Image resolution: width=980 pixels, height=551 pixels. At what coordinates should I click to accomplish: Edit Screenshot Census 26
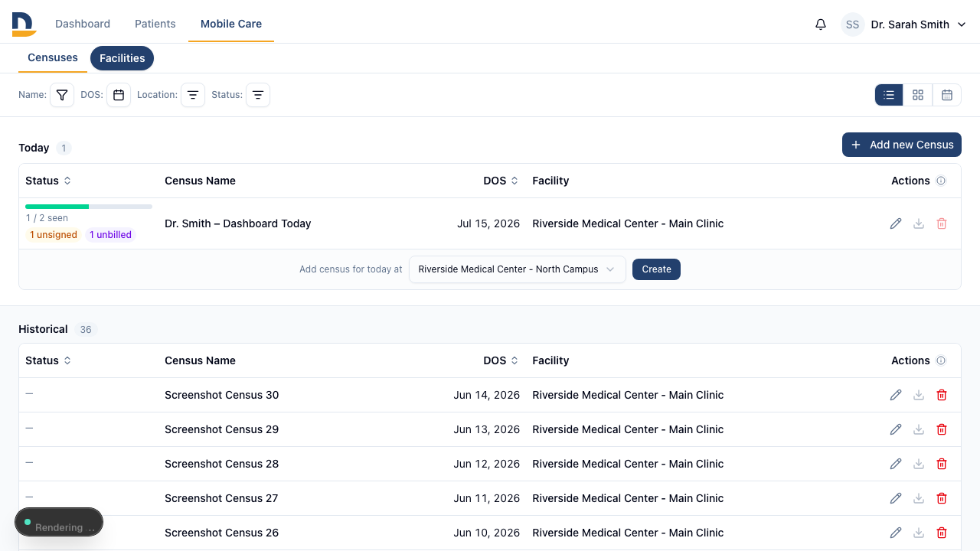click(x=896, y=533)
